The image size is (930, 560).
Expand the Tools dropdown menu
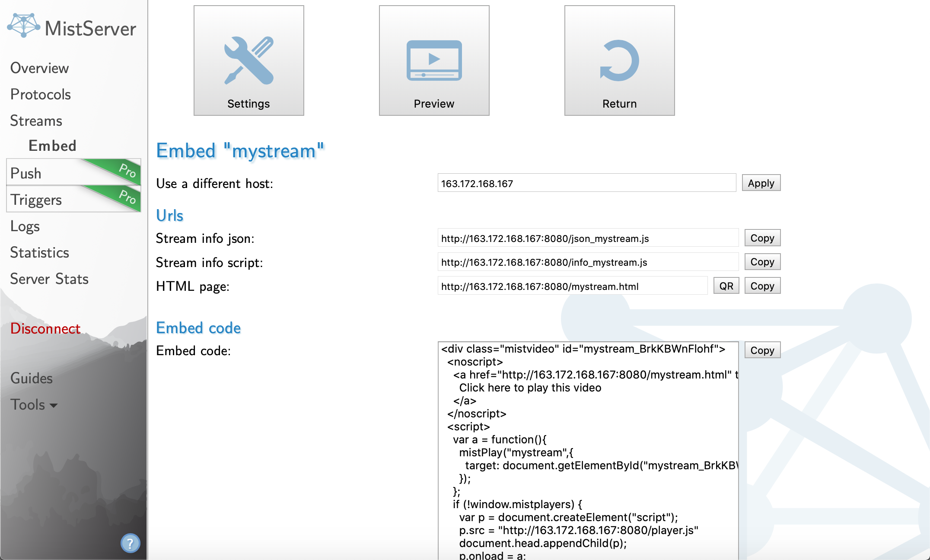[x=34, y=405]
